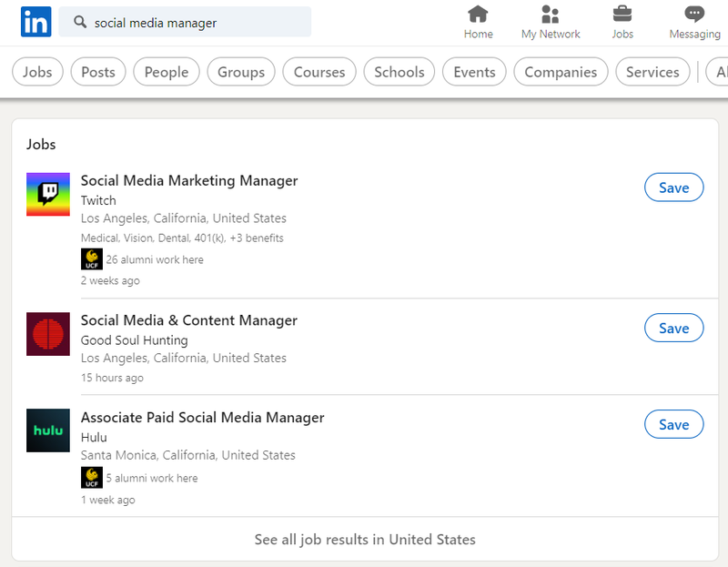Click '26 alumni work here' text

tap(155, 259)
